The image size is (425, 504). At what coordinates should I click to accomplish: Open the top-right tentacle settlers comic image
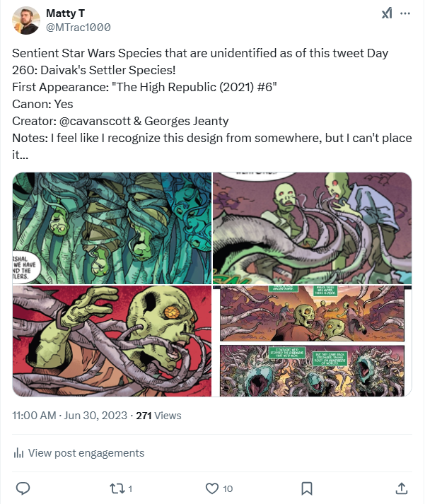click(x=312, y=228)
